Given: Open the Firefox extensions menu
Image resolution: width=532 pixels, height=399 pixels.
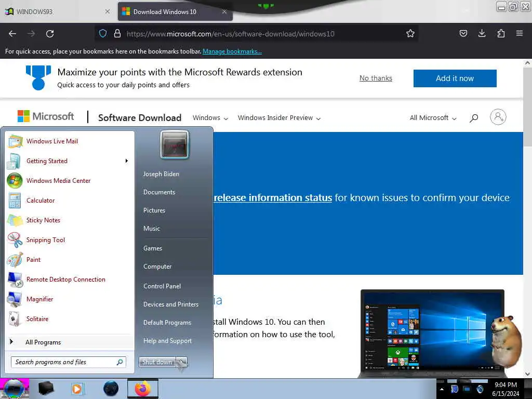Looking at the screenshot, I should (501, 34).
